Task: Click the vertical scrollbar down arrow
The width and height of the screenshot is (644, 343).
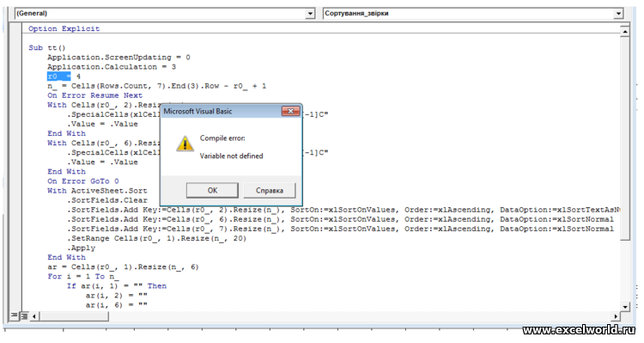Action: 625,307
